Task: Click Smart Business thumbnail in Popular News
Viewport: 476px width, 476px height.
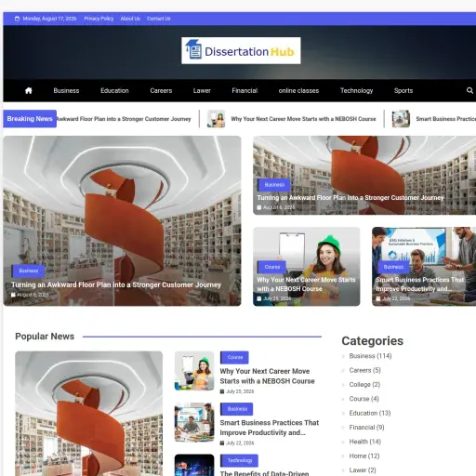Action: (194, 422)
